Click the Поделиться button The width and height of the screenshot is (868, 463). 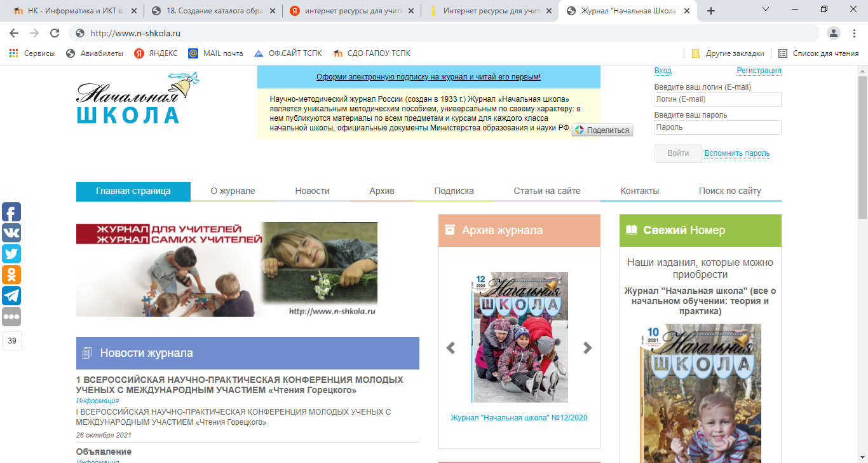click(602, 130)
